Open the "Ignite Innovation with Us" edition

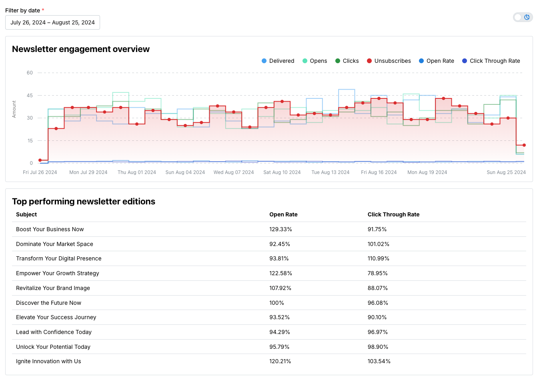point(48,361)
